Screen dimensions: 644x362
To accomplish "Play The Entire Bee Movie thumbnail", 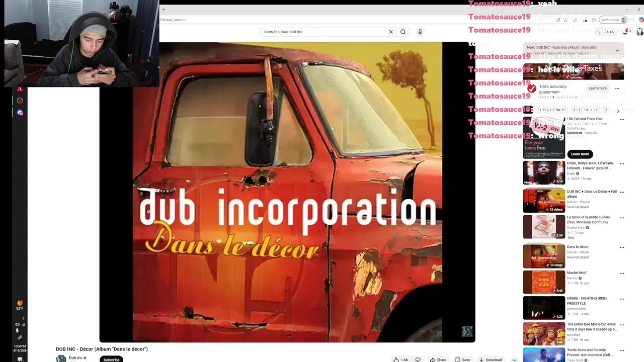I will click(544, 333).
